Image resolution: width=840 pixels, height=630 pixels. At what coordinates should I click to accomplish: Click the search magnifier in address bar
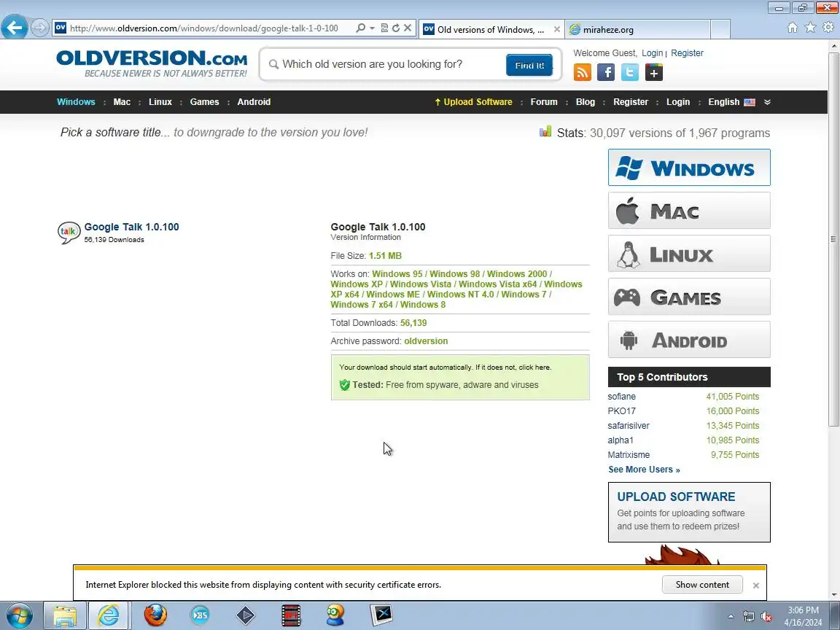pyautogui.click(x=360, y=28)
